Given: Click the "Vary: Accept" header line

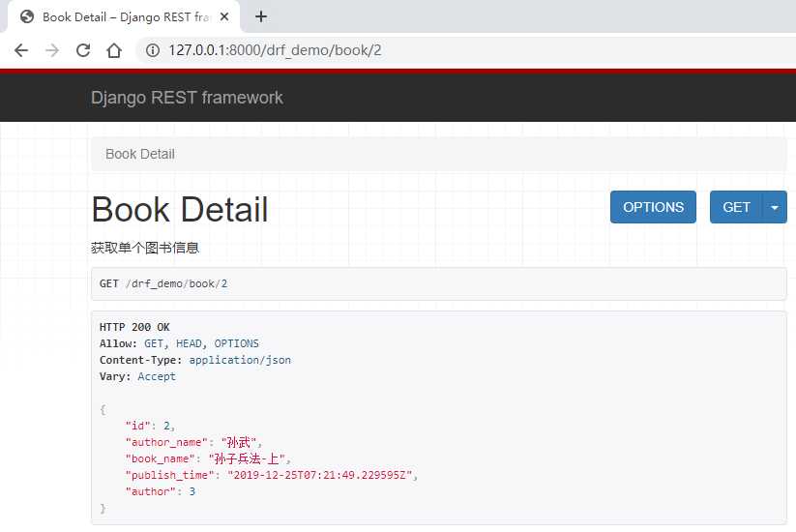Looking at the screenshot, I should 137,376.
